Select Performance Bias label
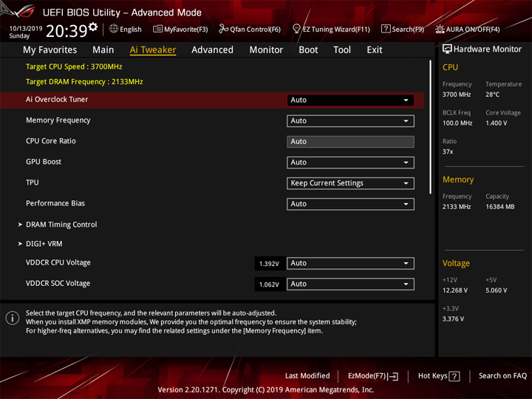Image resolution: width=532 pixels, height=399 pixels. pos(55,203)
